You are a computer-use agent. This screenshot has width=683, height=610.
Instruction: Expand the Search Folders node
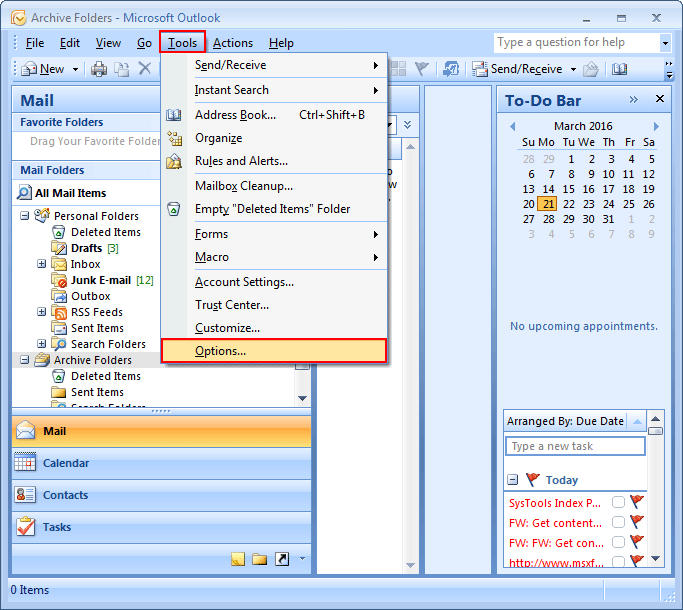[41, 344]
